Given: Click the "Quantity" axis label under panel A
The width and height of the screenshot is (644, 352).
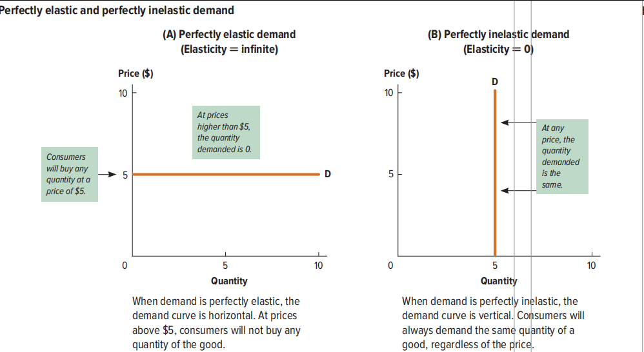Looking at the screenshot, I should [229, 281].
